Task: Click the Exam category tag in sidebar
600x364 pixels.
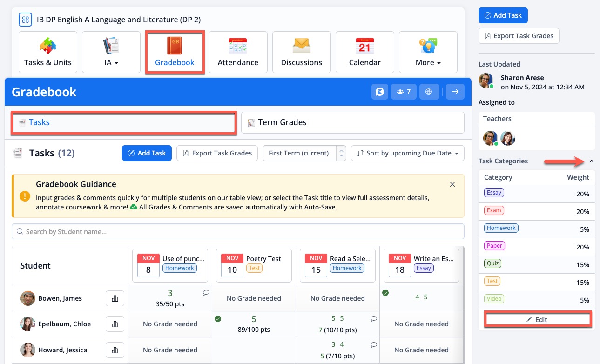Action: (x=494, y=210)
